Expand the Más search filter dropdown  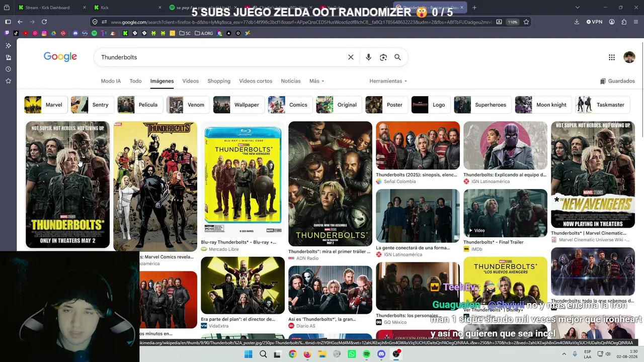coord(316,81)
